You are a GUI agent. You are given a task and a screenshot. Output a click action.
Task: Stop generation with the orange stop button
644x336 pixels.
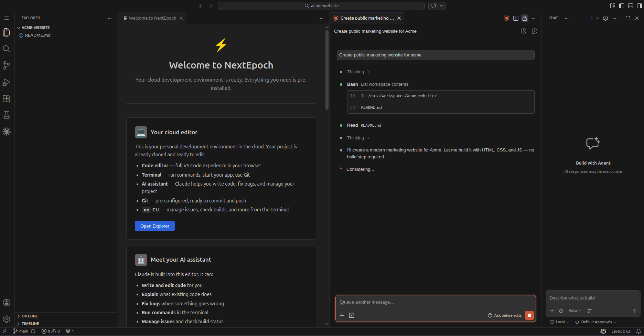529,315
